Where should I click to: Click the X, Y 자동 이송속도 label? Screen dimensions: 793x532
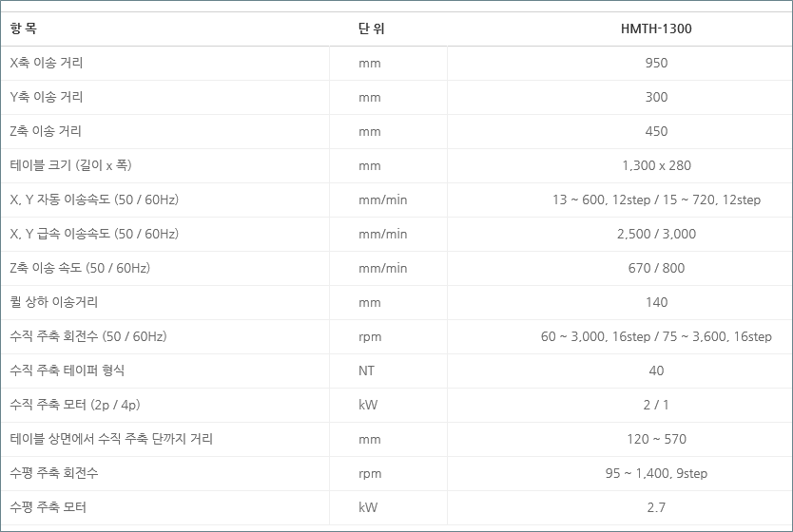(x=94, y=199)
